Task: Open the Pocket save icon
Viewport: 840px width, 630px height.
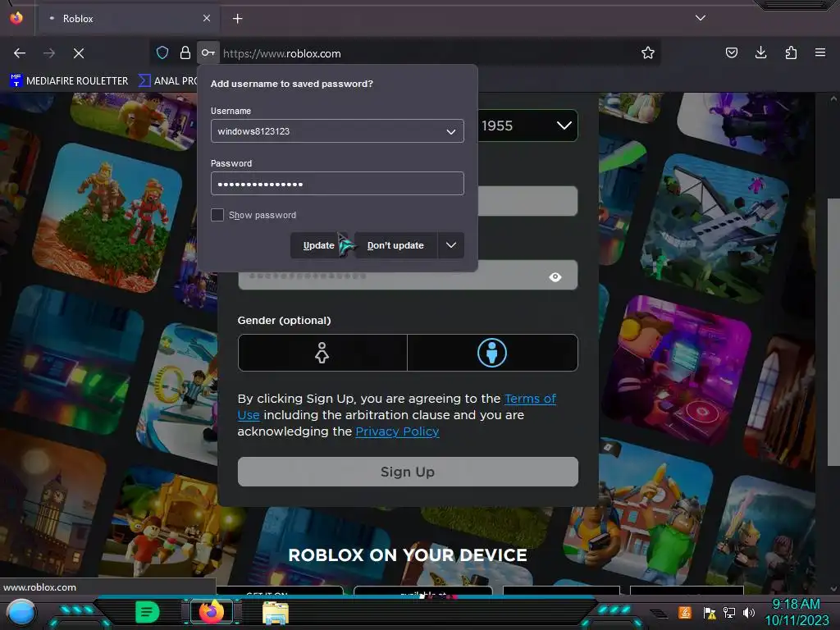Action: [x=732, y=52]
